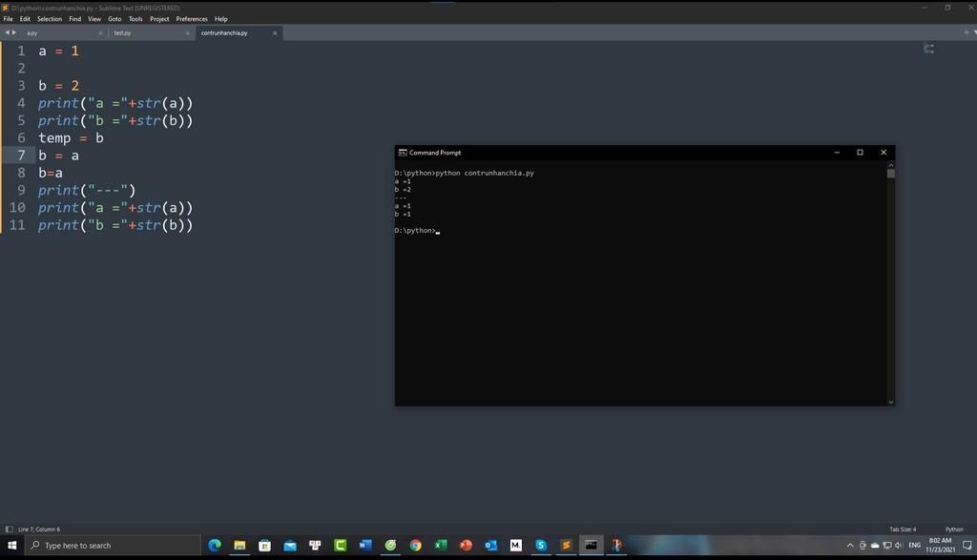Switch to Command Prompt taskbar icon
977x560 pixels.
pos(591,545)
